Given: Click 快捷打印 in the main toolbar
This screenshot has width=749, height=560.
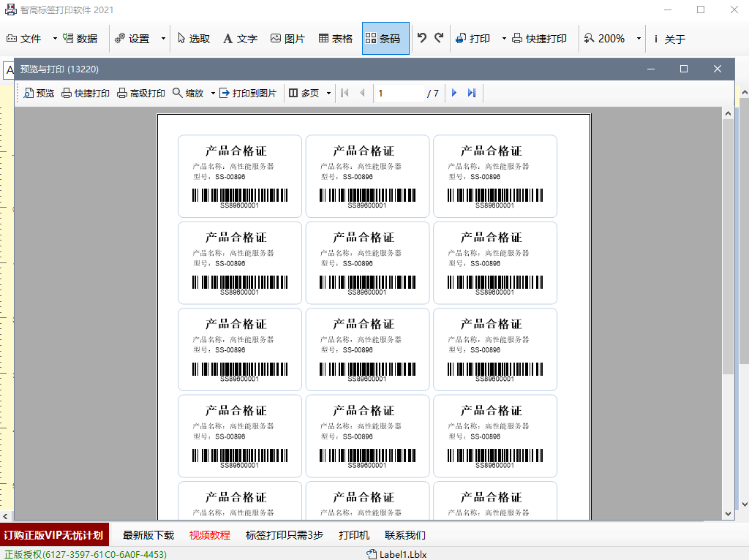Looking at the screenshot, I should tap(539, 39).
